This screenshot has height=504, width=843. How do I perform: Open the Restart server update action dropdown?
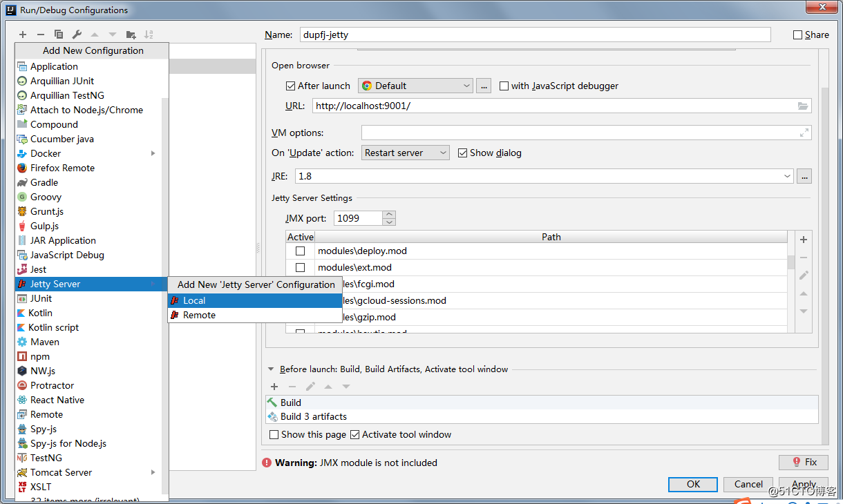click(x=406, y=153)
